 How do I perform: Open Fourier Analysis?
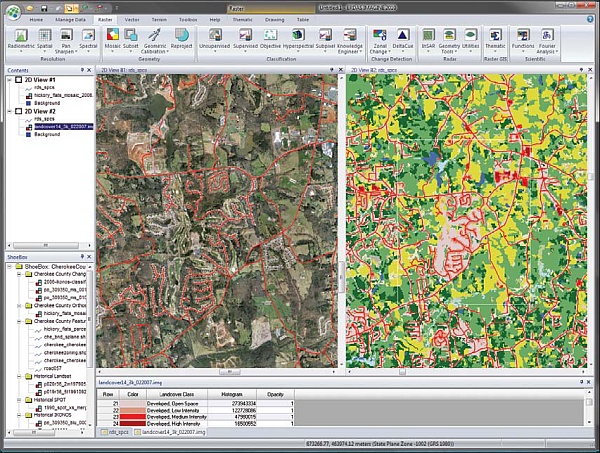(547, 41)
